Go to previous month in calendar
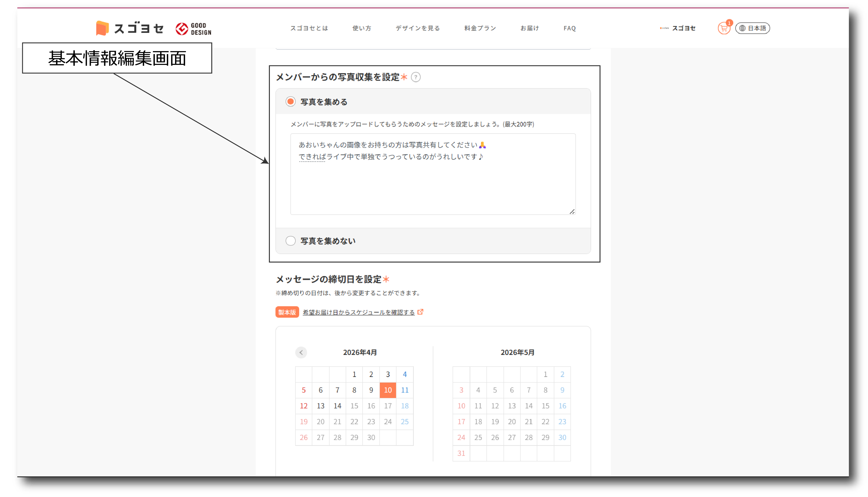 click(x=301, y=352)
